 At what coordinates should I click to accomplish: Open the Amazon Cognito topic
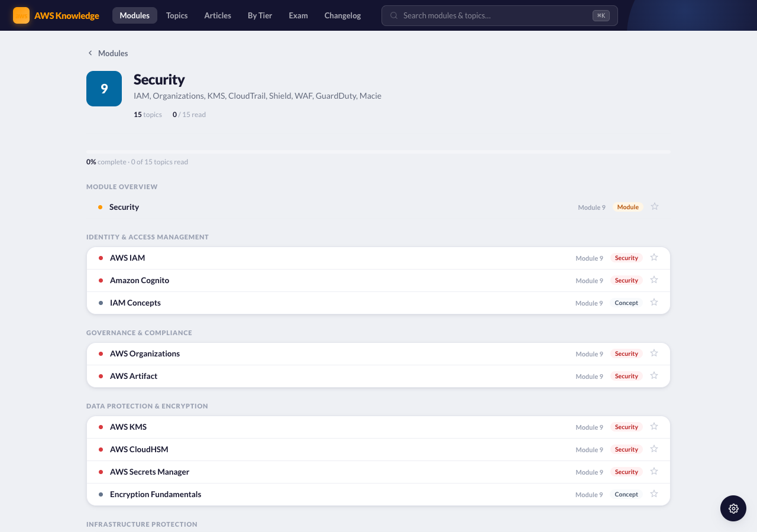[378, 280]
